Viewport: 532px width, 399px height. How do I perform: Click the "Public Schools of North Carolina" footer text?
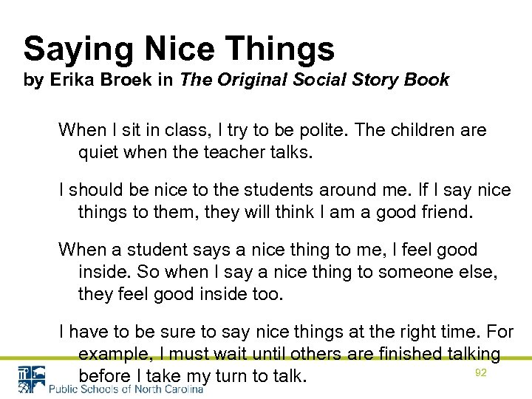click(x=126, y=389)
